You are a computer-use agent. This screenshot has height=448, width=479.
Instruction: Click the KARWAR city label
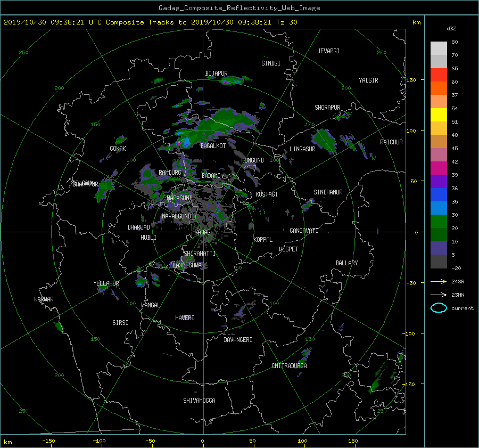44,299
